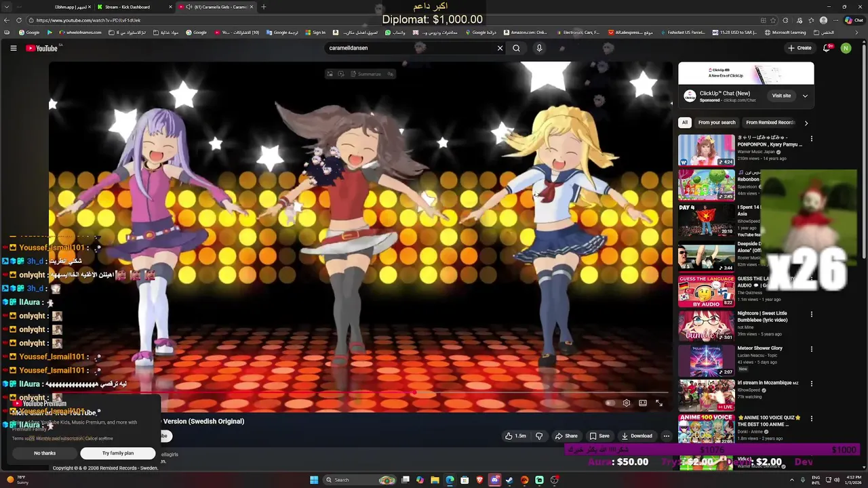The image size is (868, 488).
Task: Open Microsoft Edge from the taskbar
Action: [x=450, y=480]
